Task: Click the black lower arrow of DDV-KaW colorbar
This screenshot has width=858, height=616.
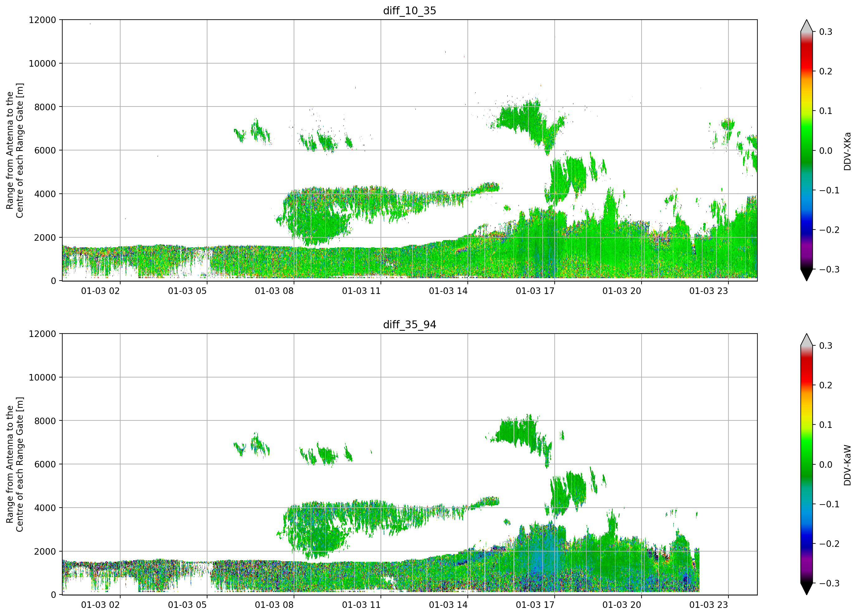Action: coord(807,588)
